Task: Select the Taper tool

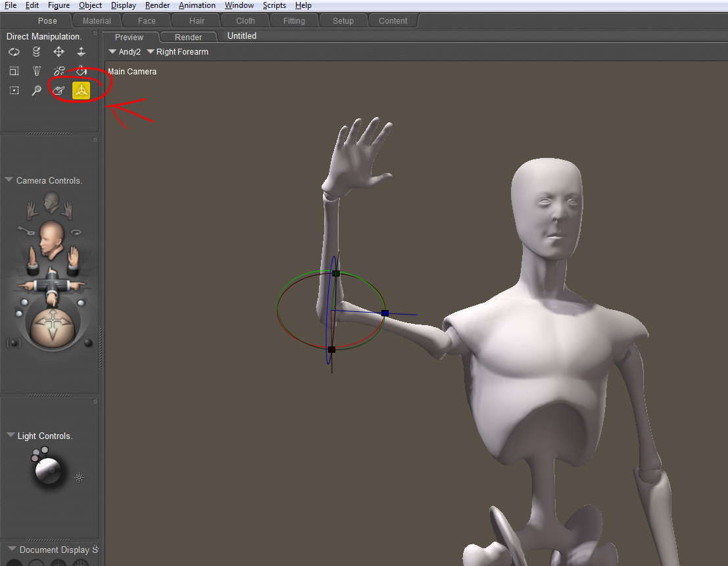Action: coord(36,71)
